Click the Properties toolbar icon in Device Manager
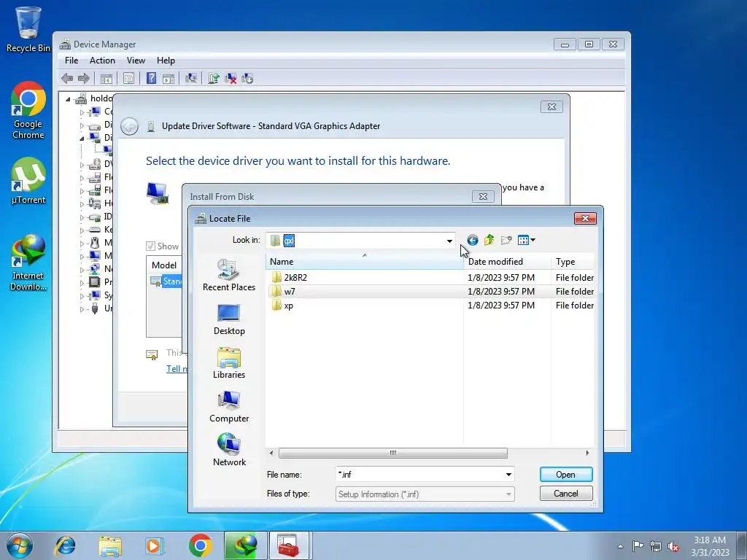747x560 pixels. point(128,78)
